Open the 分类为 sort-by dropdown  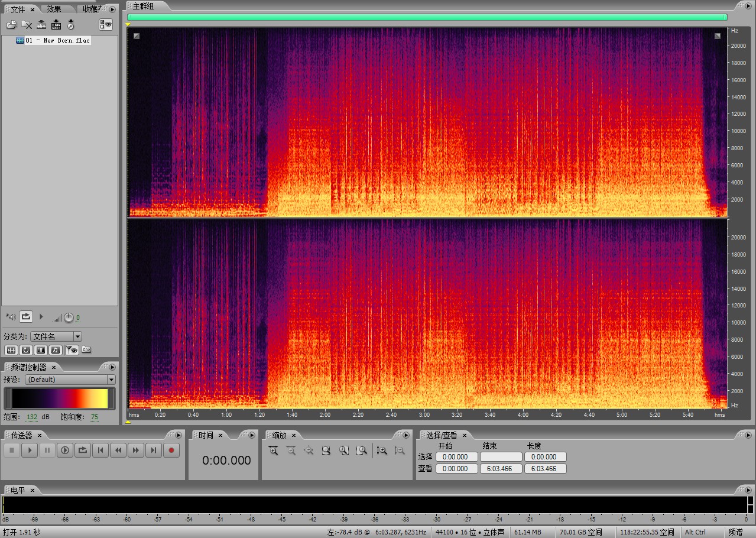[x=77, y=336]
